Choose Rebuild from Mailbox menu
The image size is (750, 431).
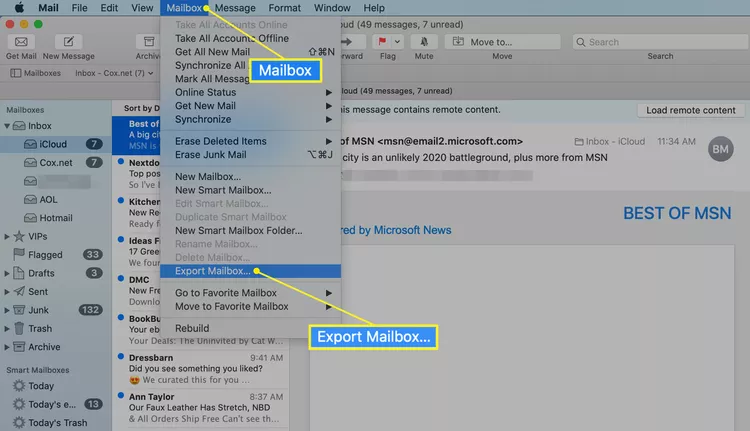(250, 328)
